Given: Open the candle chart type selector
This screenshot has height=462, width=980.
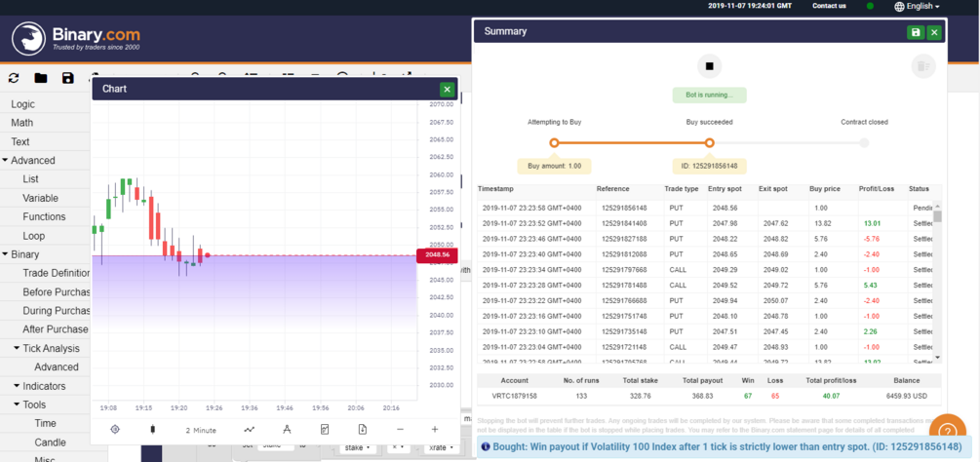Looking at the screenshot, I should click(x=152, y=430).
